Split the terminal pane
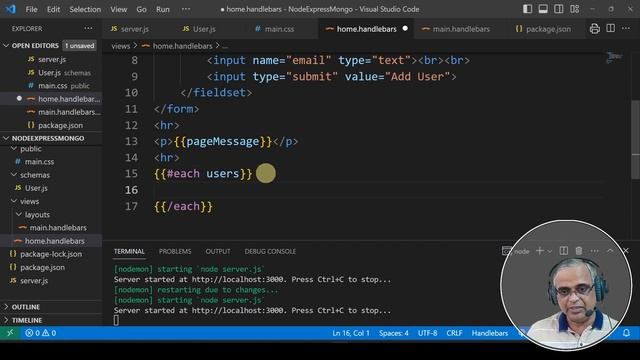 tap(564, 251)
